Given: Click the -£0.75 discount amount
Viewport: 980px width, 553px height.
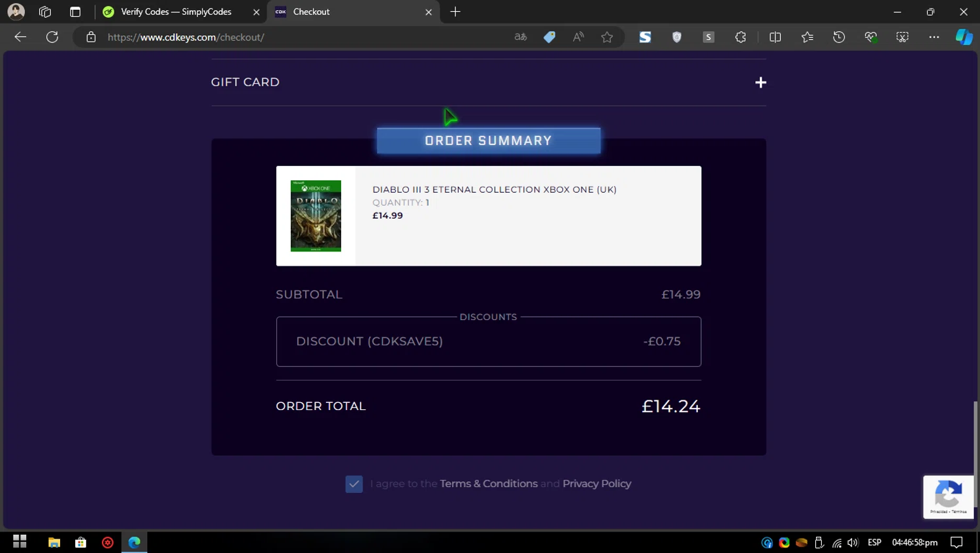Looking at the screenshot, I should click(662, 341).
